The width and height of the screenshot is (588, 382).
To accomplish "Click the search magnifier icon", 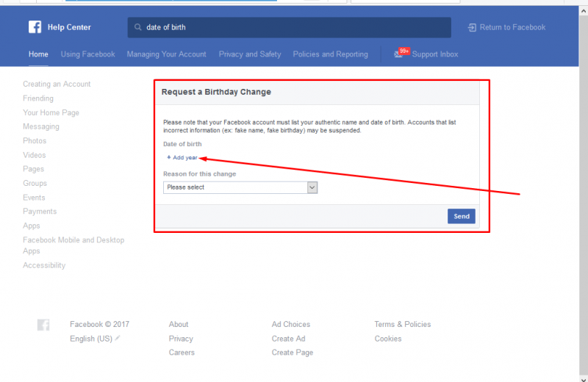I will 138,27.
